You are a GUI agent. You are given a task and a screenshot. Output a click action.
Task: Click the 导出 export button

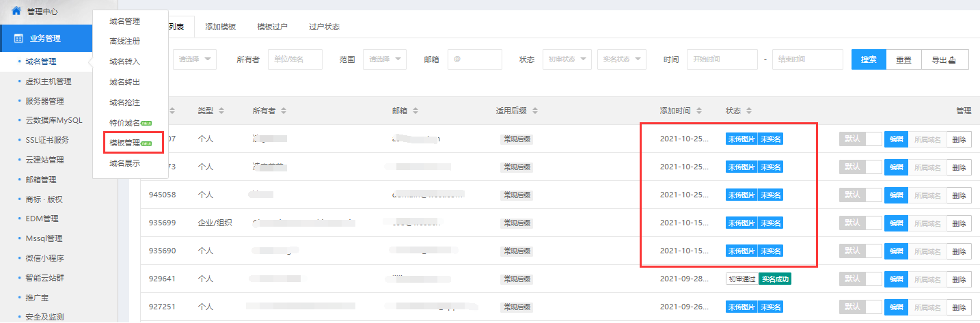944,59
